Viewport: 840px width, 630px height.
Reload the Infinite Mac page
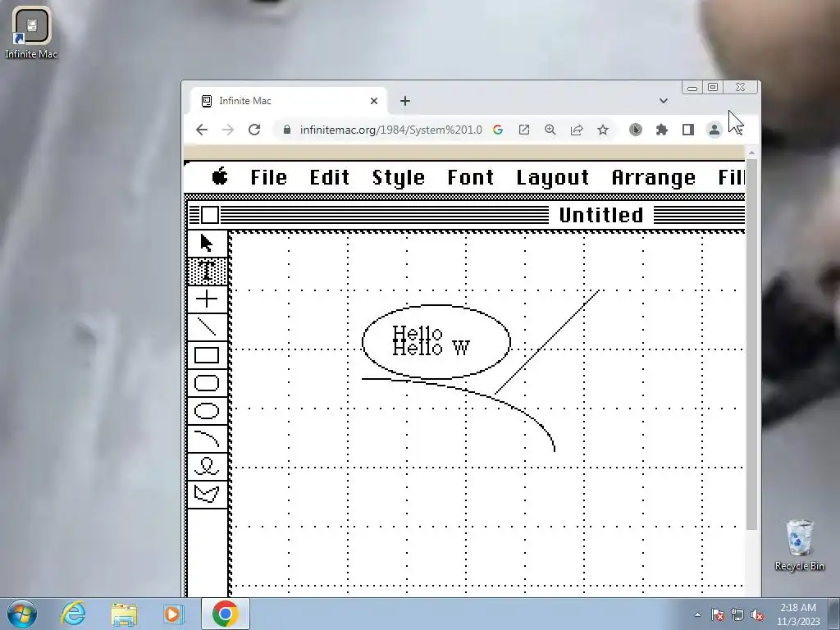tap(254, 130)
